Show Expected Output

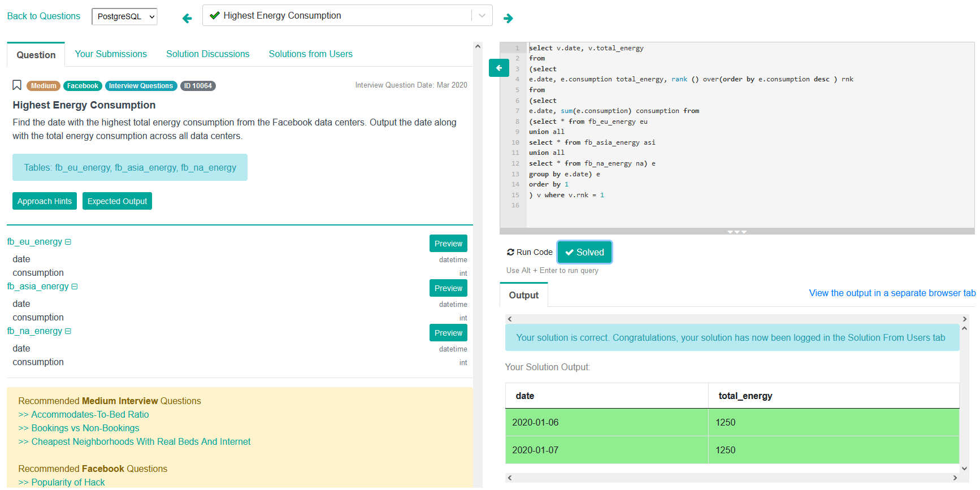[x=117, y=201]
